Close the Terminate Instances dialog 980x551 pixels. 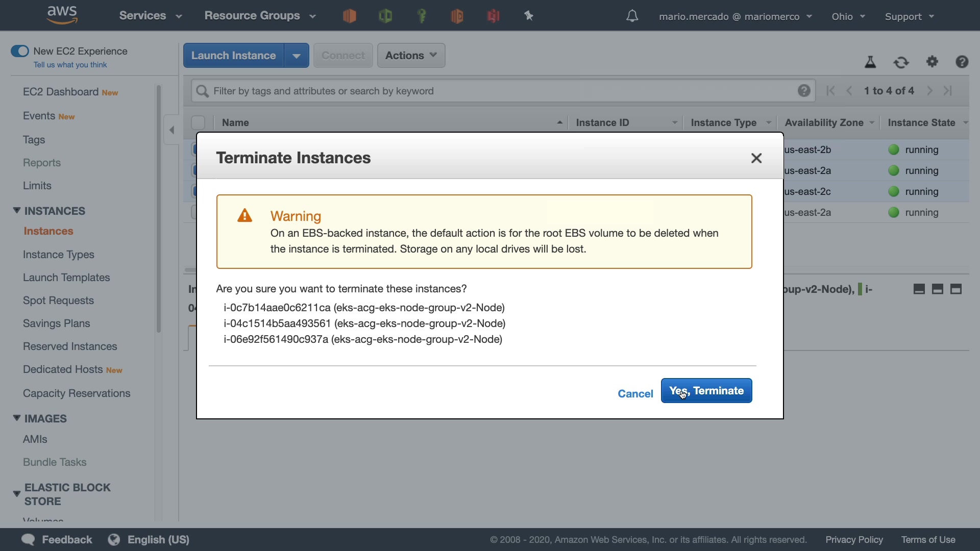(x=756, y=158)
